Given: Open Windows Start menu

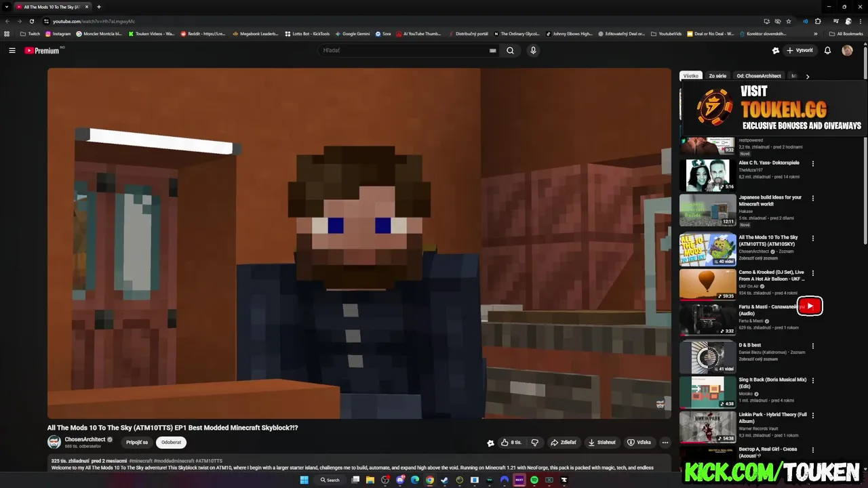Looking at the screenshot, I should coord(304,480).
